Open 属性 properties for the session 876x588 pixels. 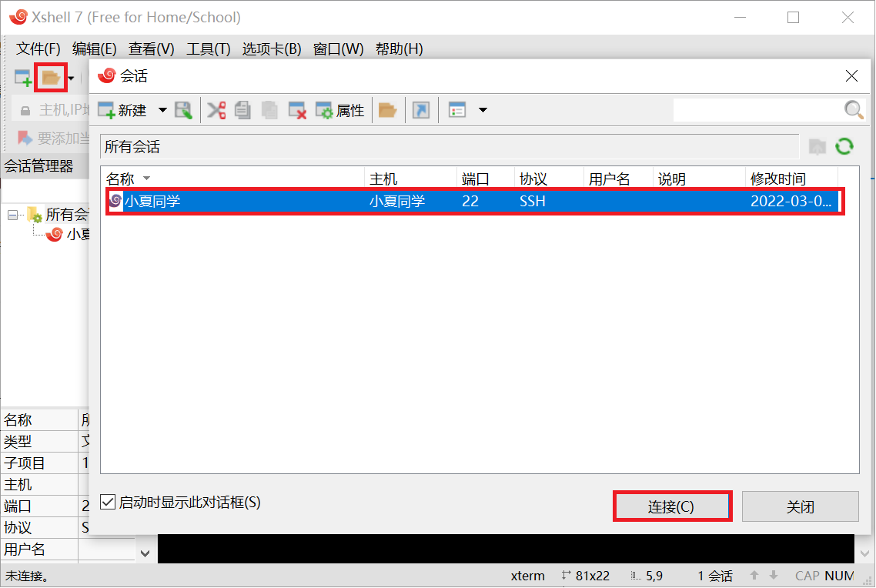pyautogui.click(x=339, y=111)
